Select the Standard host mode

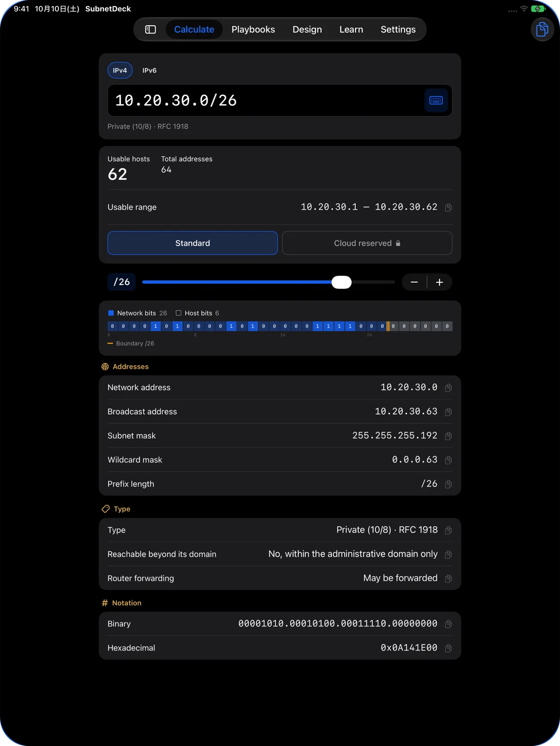(192, 243)
